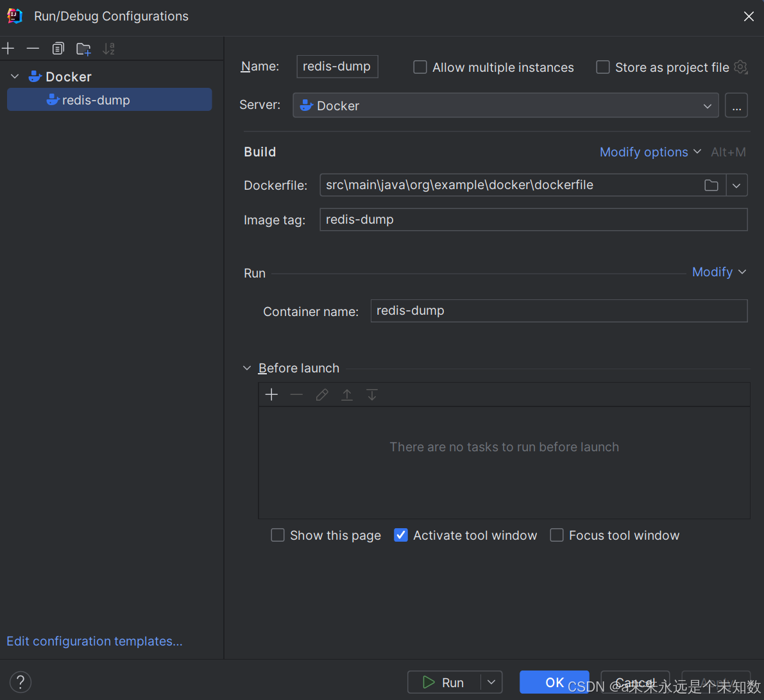764x700 pixels.
Task: Collapse the Before launch section
Action: [247, 368]
